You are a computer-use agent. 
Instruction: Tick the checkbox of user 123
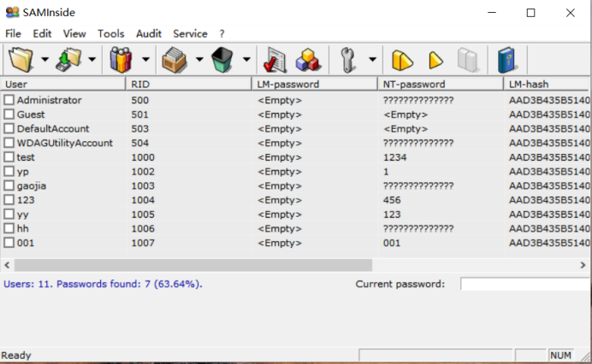(x=9, y=200)
